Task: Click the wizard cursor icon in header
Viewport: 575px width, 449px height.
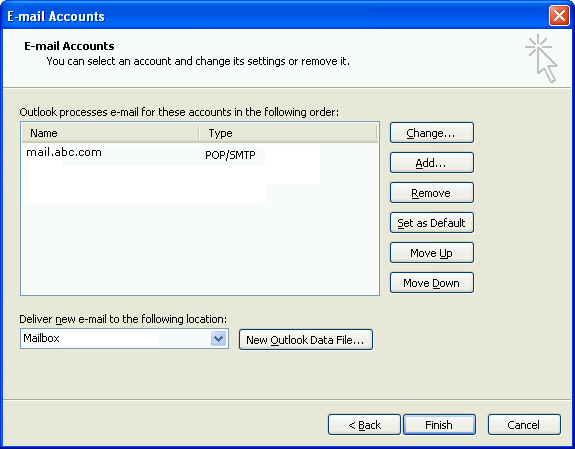Action: tap(542, 58)
